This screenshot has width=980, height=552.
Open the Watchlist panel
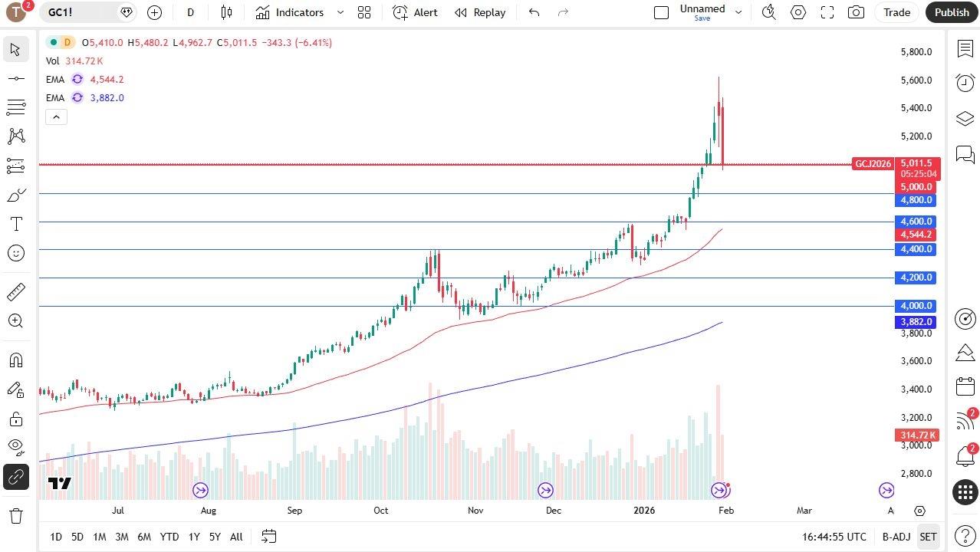pos(965,49)
